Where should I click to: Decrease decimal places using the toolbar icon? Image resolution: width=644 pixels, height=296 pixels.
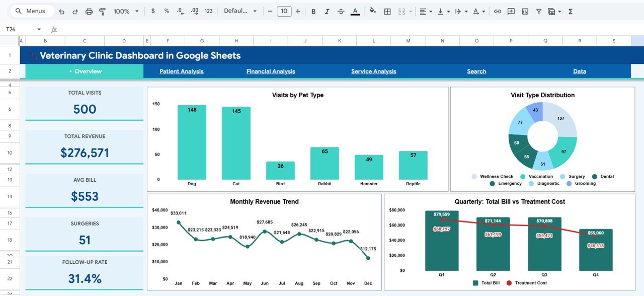tap(181, 11)
